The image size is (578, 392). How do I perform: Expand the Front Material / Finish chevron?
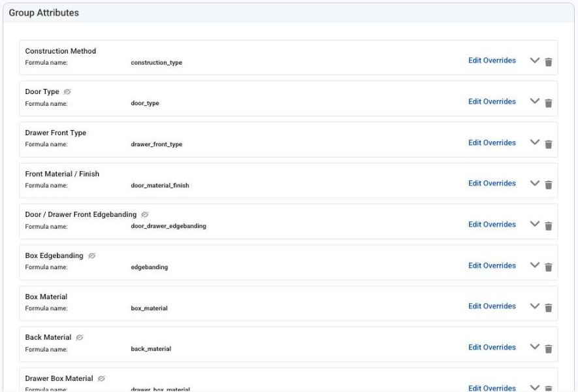coord(534,183)
